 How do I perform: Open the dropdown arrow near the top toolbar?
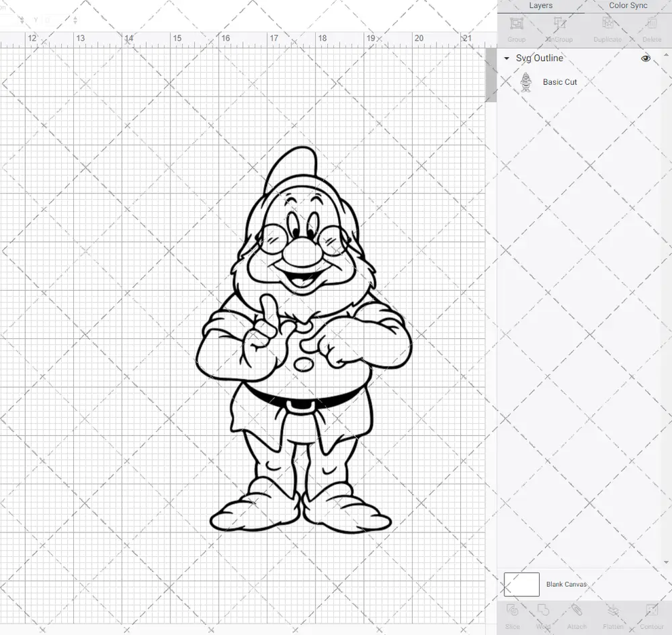click(22, 20)
